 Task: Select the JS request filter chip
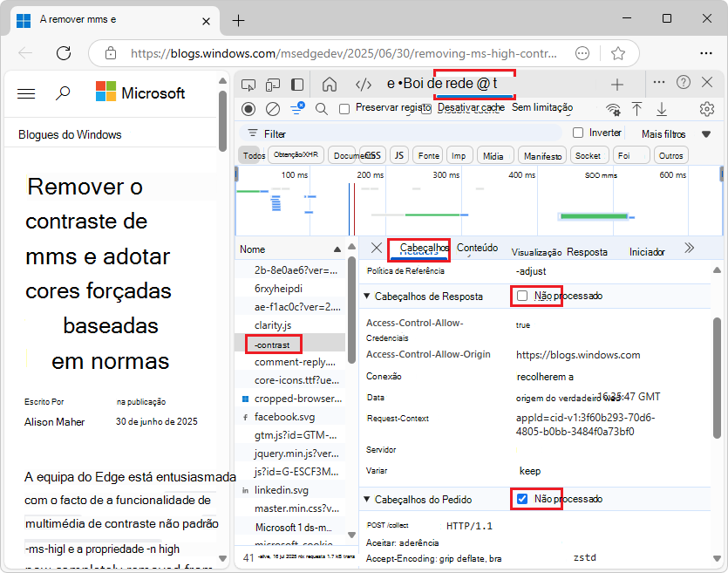pos(398,154)
